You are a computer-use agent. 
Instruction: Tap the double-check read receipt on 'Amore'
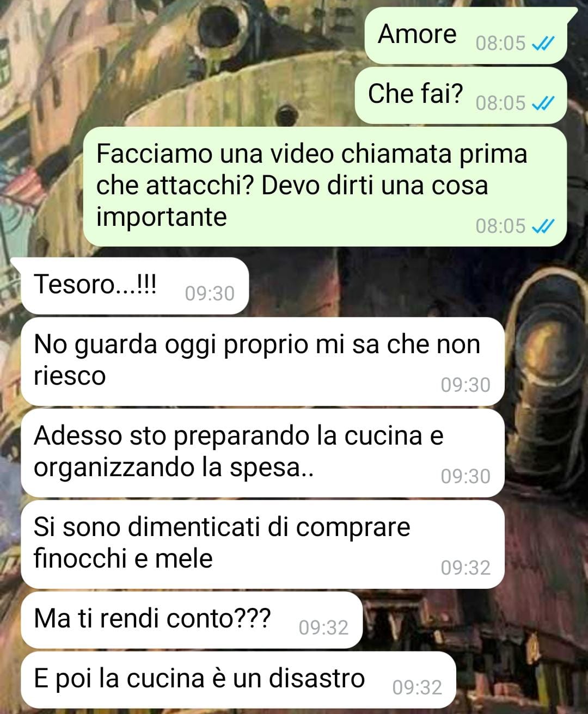click(x=542, y=44)
